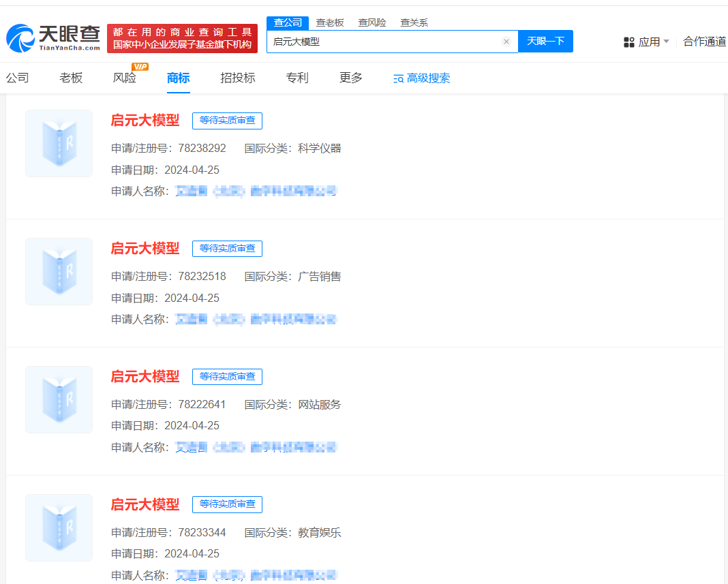Open the 合作通道 link
This screenshot has width=728, height=584.
click(x=705, y=42)
